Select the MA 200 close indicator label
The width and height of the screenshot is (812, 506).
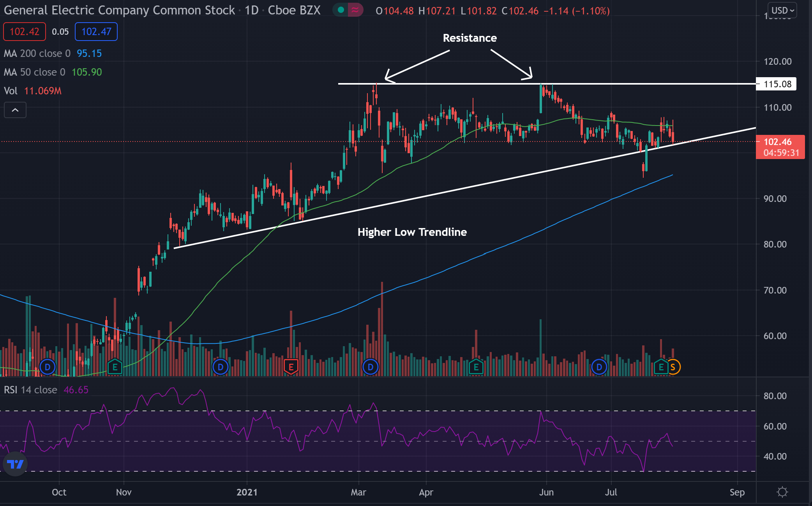tap(37, 53)
